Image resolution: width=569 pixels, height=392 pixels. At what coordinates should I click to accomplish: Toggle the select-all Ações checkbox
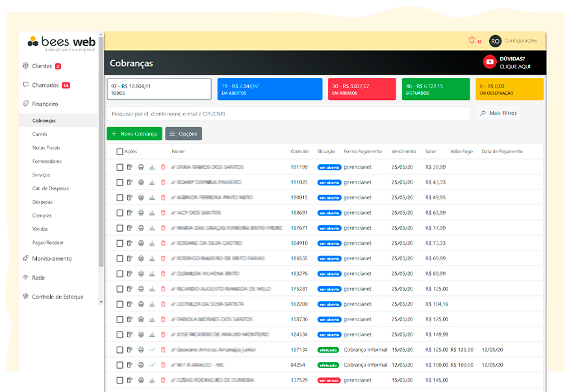(120, 152)
